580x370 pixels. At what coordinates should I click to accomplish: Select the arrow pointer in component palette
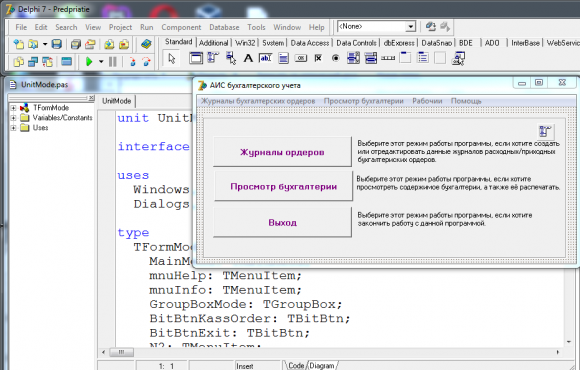pos(172,58)
